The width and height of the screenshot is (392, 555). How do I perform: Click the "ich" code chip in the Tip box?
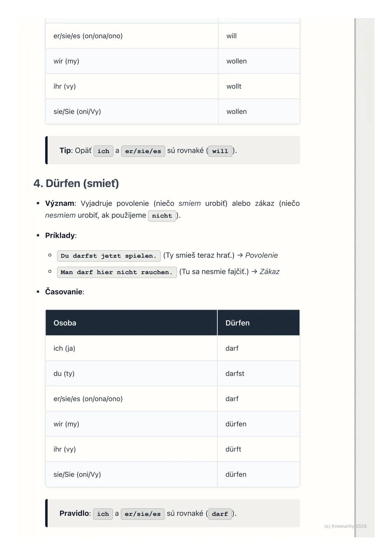[x=103, y=151]
